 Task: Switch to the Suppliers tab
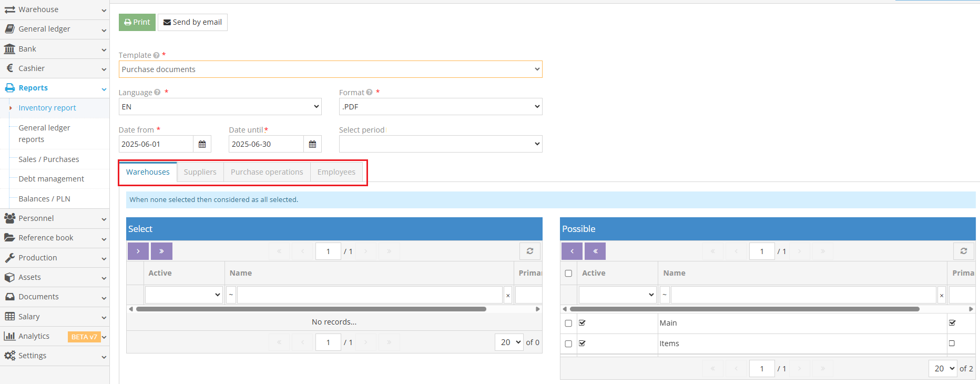[200, 172]
